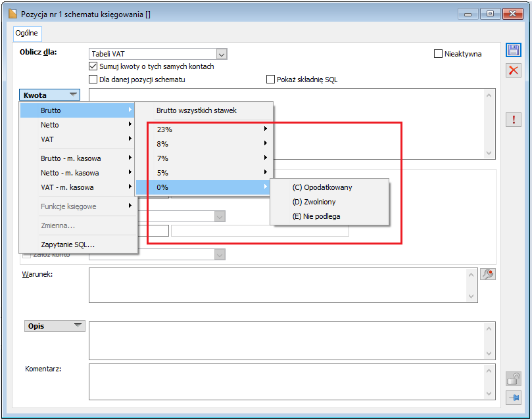Open Netto - m. kasowa submenu
532x420 pixels.
point(78,173)
